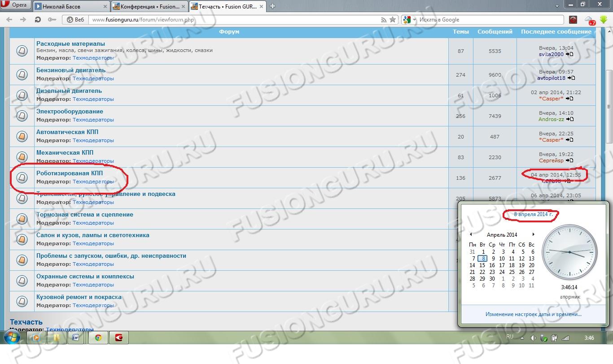Close the Николай Басов tab
This screenshot has width=613, height=364.
coord(105,7)
